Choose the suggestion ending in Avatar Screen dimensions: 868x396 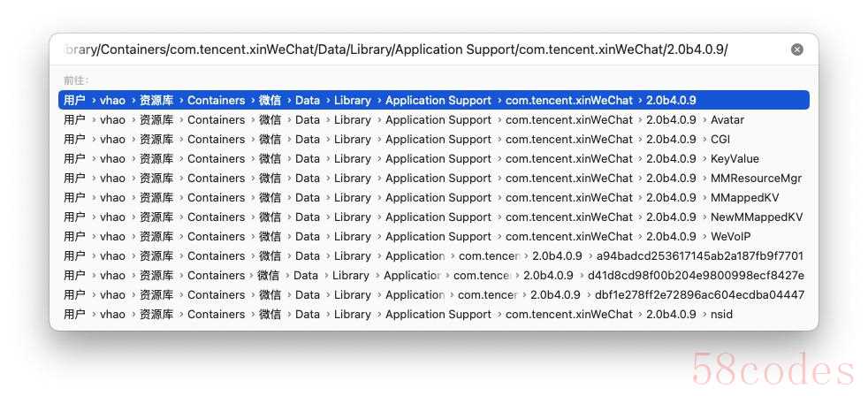coord(434,119)
